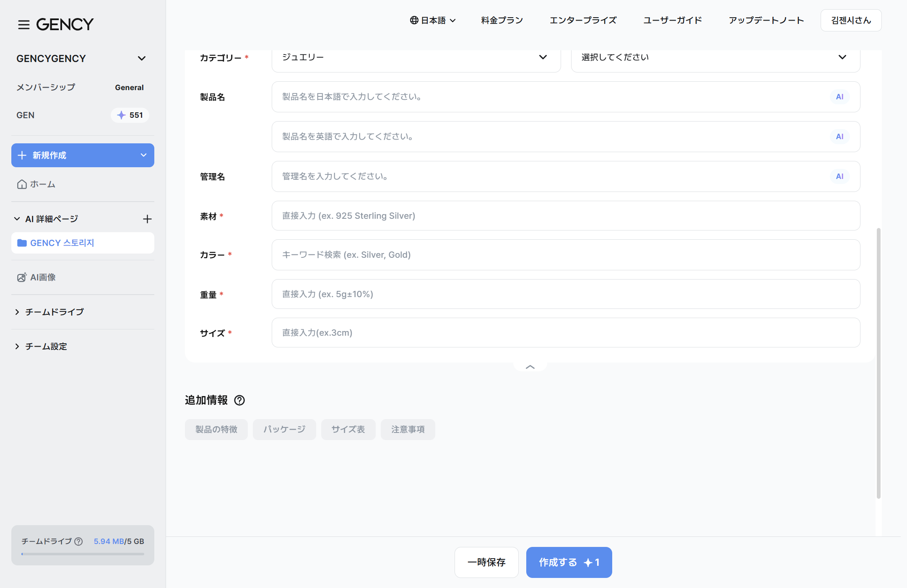Open the hamburger menu icon
The width and height of the screenshot is (907, 588).
click(x=24, y=25)
